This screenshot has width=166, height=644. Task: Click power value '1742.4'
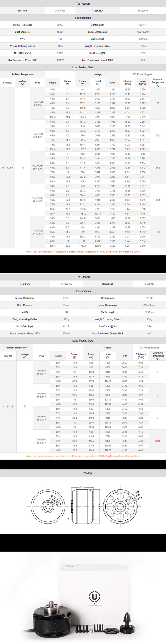coord(83,246)
